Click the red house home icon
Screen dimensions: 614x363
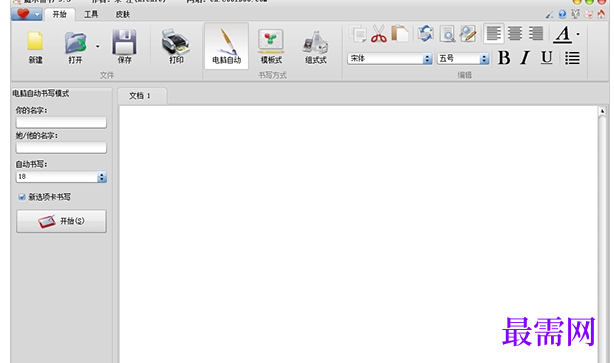[601, 14]
